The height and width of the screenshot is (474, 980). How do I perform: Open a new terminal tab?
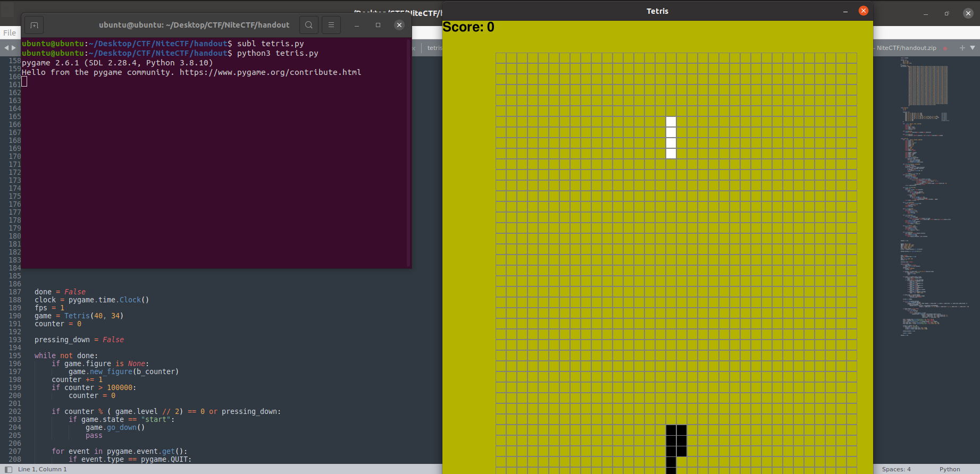click(34, 25)
